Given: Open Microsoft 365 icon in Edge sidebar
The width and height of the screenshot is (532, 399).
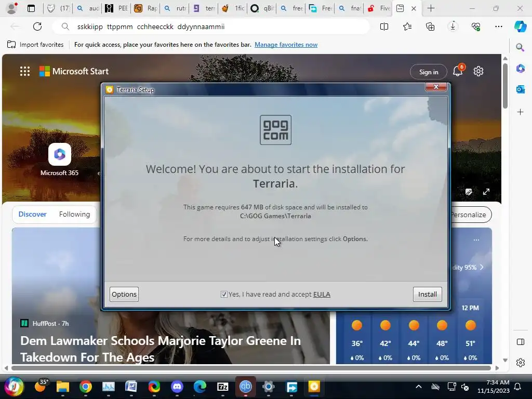Looking at the screenshot, I should [520, 69].
